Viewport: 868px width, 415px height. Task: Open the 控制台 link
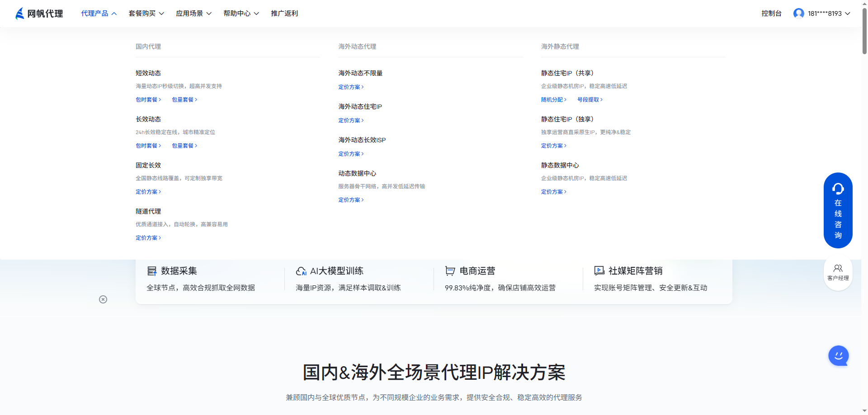[771, 14]
